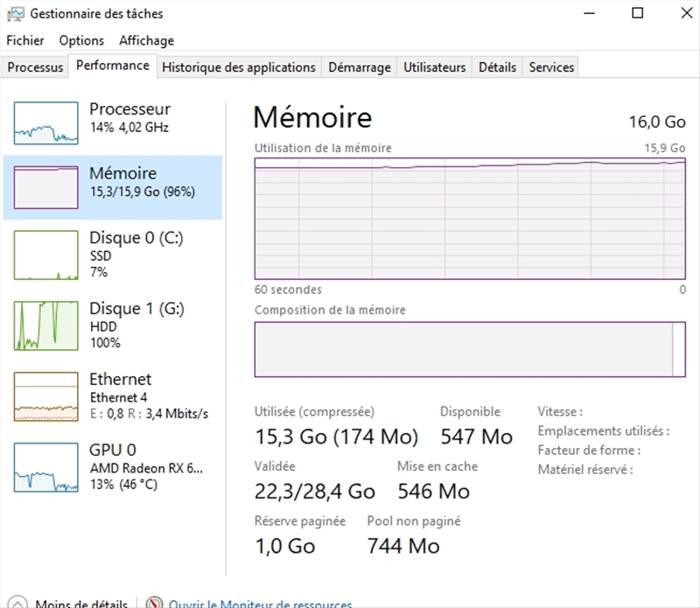Open the Services tab
700x608 pixels.
552,67
